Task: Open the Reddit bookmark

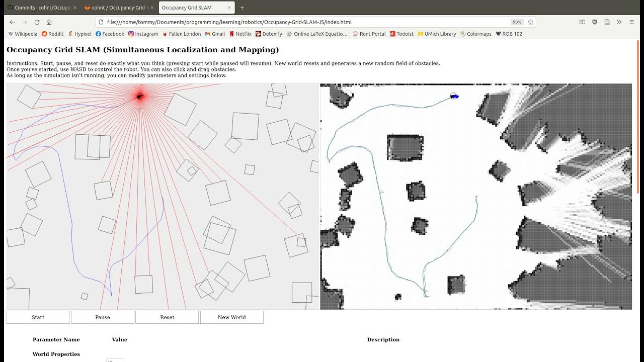Action: [x=52, y=34]
